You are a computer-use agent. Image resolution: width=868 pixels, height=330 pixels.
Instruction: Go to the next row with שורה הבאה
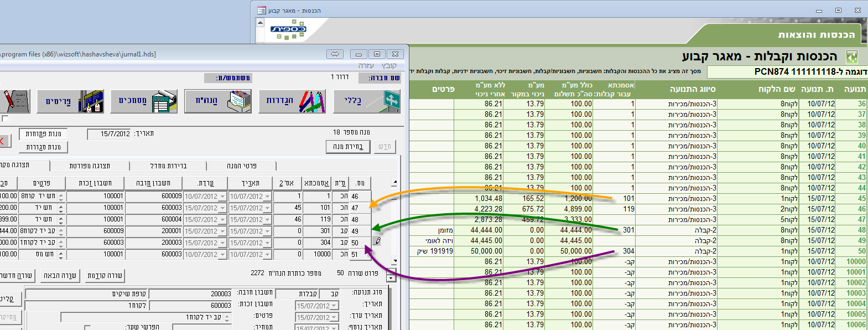pyautogui.click(x=60, y=275)
